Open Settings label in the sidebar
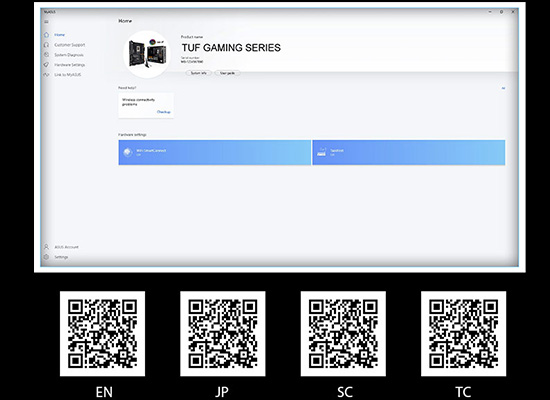The height and width of the screenshot is (400, 550). coord(61,257)
